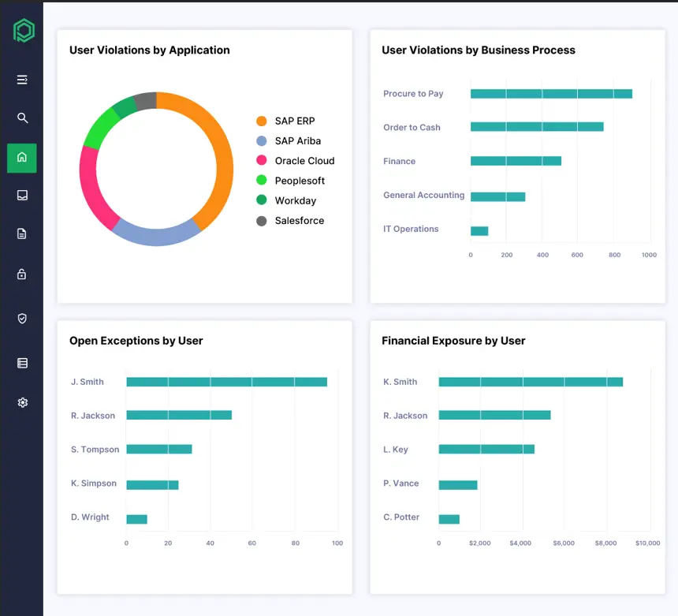
Task: Click the stacked list icon in sidebar
Action: tap(22, 363)
